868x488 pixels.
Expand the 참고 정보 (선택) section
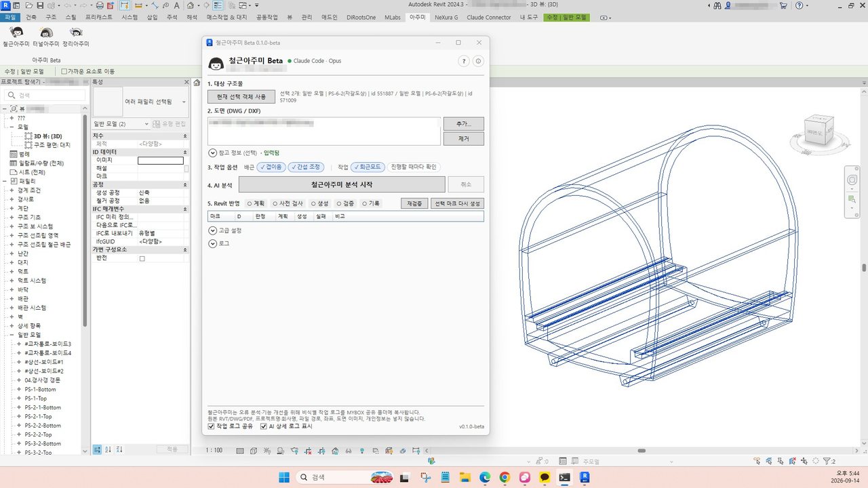[213, 153]
